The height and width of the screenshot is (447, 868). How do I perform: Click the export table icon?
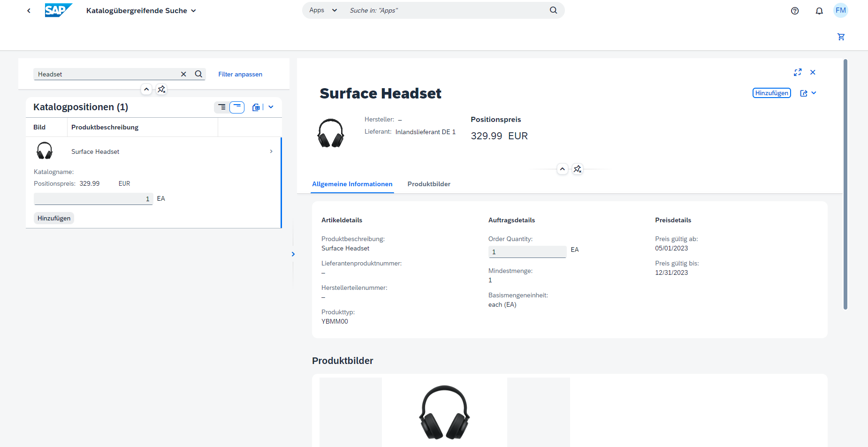tap(256, 107)
